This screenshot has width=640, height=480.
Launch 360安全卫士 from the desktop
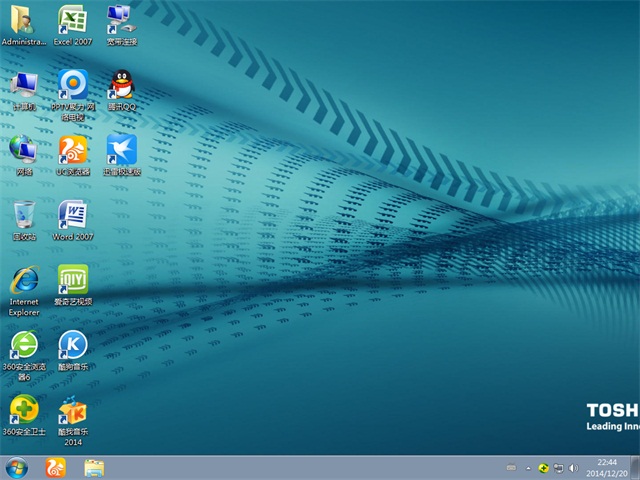pyautogui.click(x=23, y=410)
